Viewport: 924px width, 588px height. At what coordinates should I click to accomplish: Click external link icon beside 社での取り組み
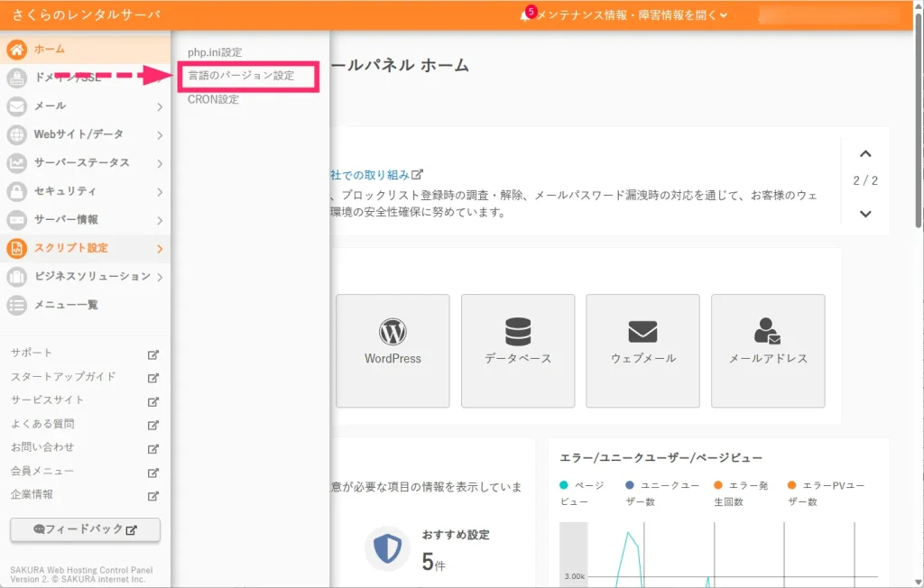[x=417, y=174]
